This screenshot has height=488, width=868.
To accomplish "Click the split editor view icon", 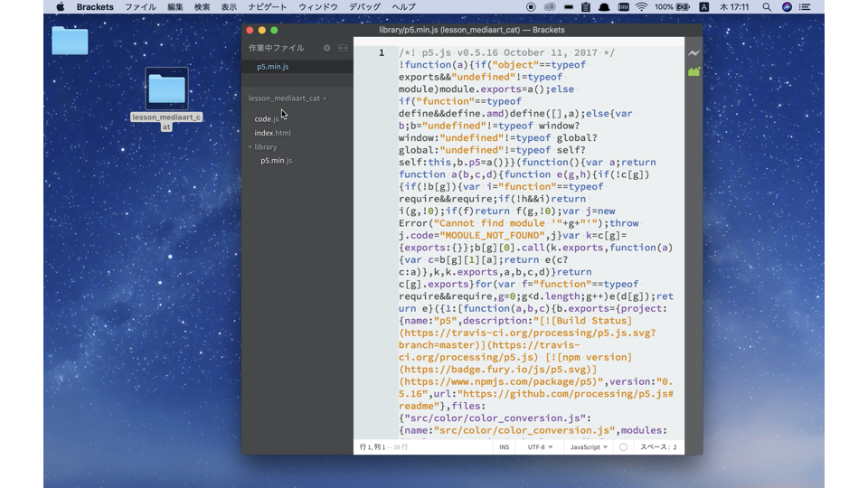I will tap(344, 48).
